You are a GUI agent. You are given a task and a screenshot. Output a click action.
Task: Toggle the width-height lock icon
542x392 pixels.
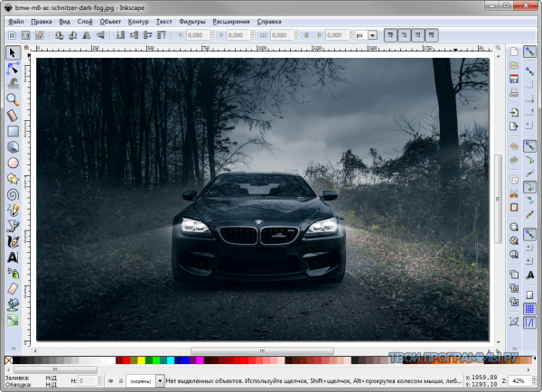306,35
